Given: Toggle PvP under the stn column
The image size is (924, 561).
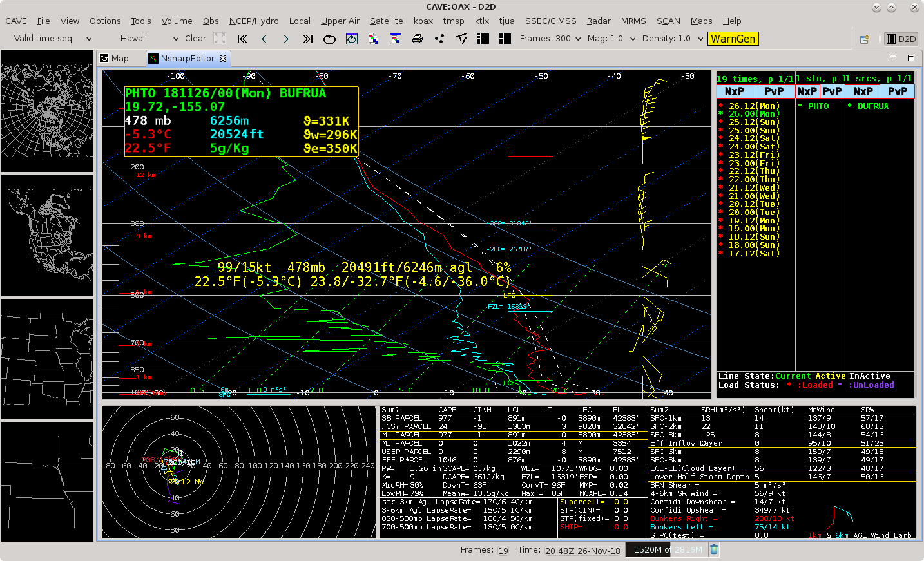Looking at the screenshot, I should 832,91.
